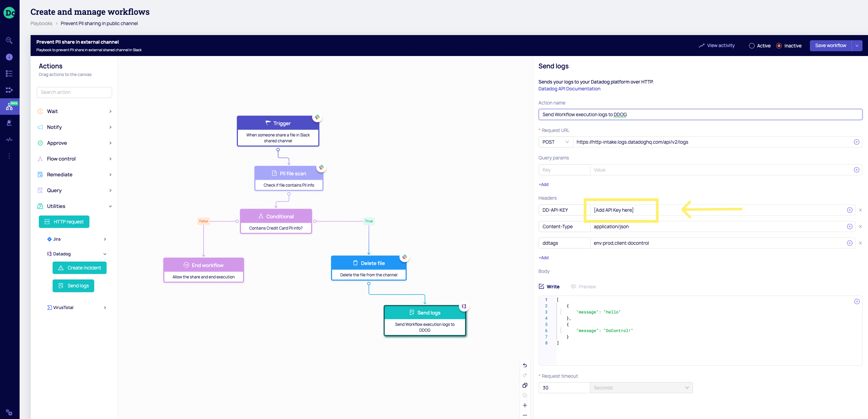Click the Save workflow button
Image resolution: width=868 pixels, height=419 pixels.
(830, 46)
